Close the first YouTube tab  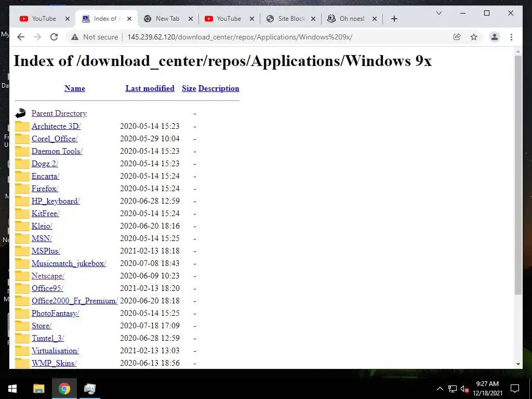tap(68, 19)
